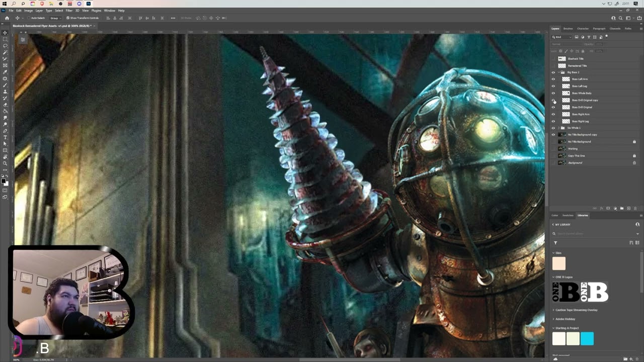
Task: Click the Home icon in options bar
Action: [7, 18]
